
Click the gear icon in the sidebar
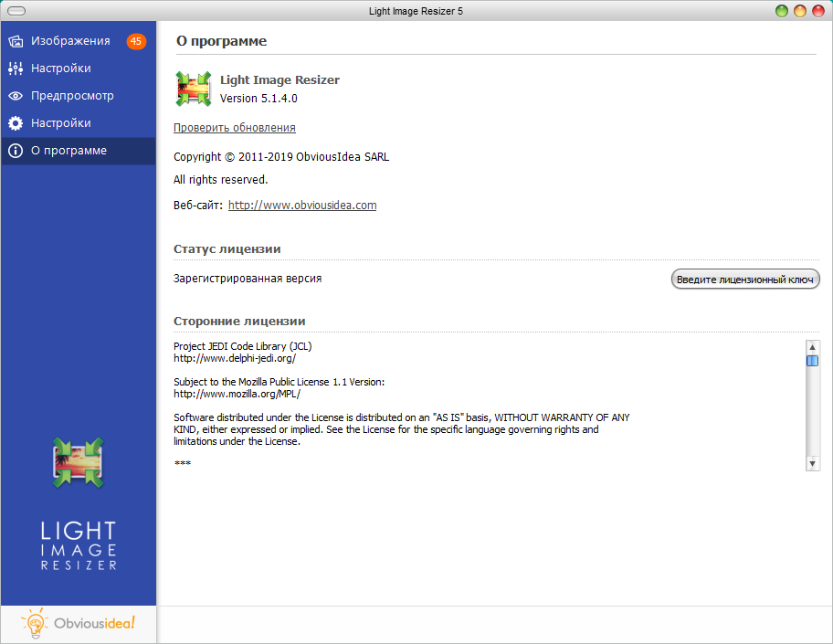click(x=16, y=123)
